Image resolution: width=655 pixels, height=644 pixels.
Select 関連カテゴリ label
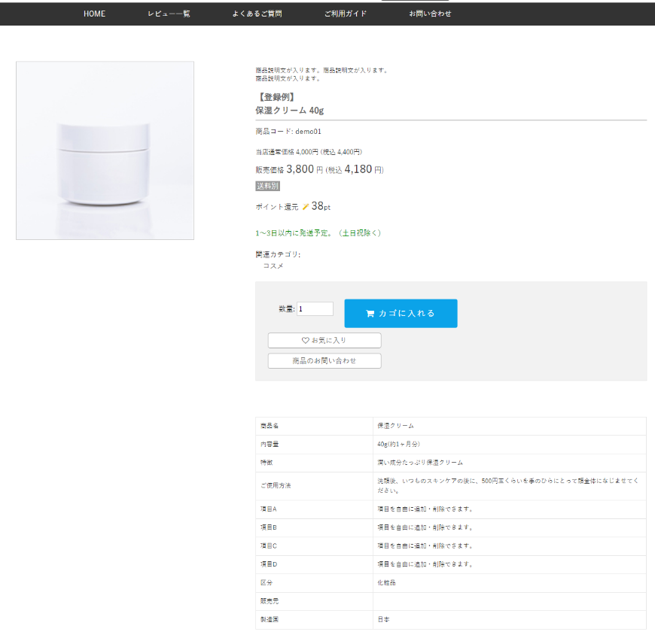tap(278, 254)
